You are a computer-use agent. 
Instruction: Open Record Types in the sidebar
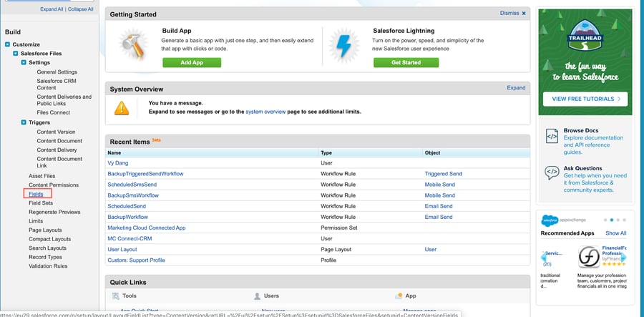point(45,257)
